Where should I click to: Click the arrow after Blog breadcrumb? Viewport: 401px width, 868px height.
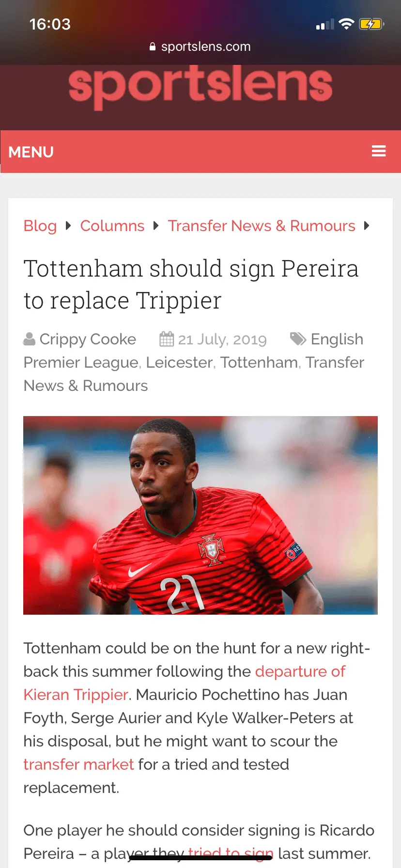click(68, 226)
